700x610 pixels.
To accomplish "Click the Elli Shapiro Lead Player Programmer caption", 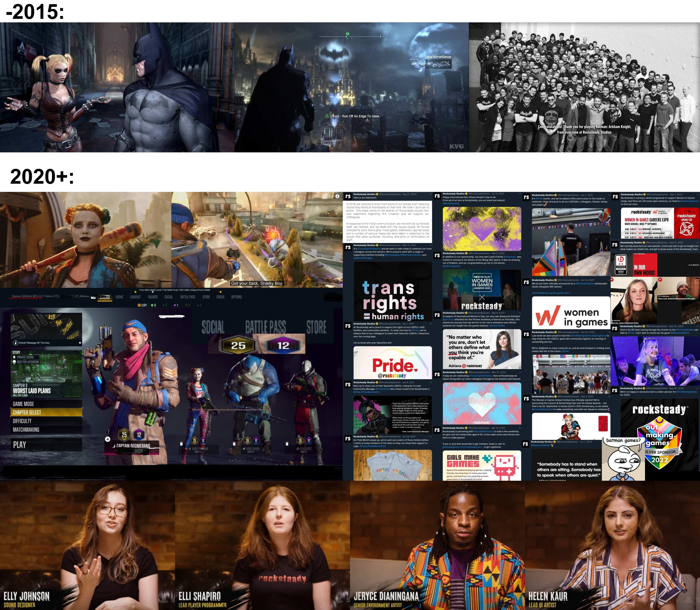I will (202, 599).
